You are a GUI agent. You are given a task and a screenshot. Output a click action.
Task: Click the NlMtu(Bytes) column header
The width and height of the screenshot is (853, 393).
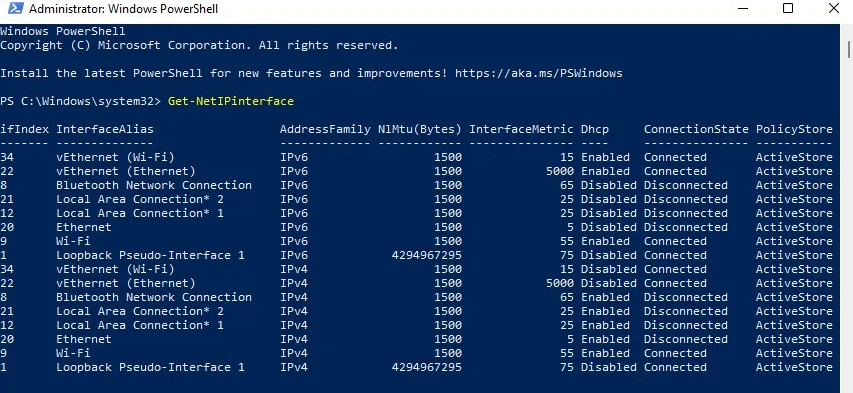tap(419, 129)
